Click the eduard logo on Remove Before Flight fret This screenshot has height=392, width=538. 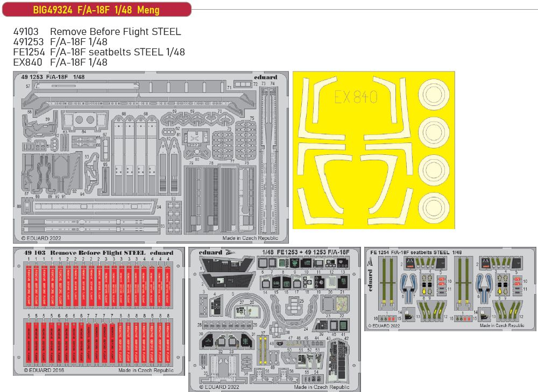tap(161, 253)
